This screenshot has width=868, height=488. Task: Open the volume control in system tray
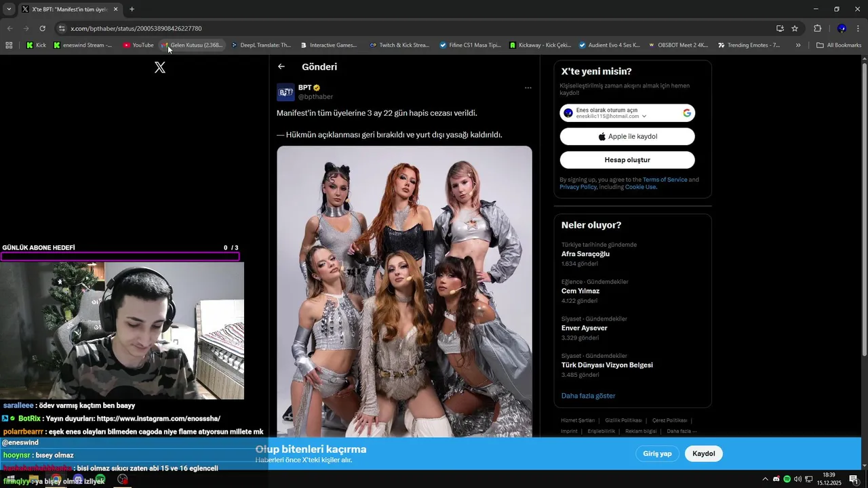tap(797, 479)
